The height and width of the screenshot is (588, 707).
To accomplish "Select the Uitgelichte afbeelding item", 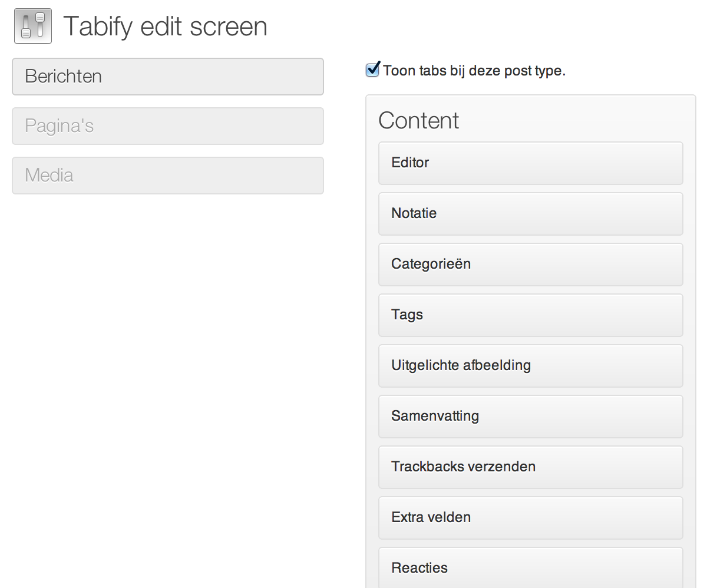I will click(530, 366).
